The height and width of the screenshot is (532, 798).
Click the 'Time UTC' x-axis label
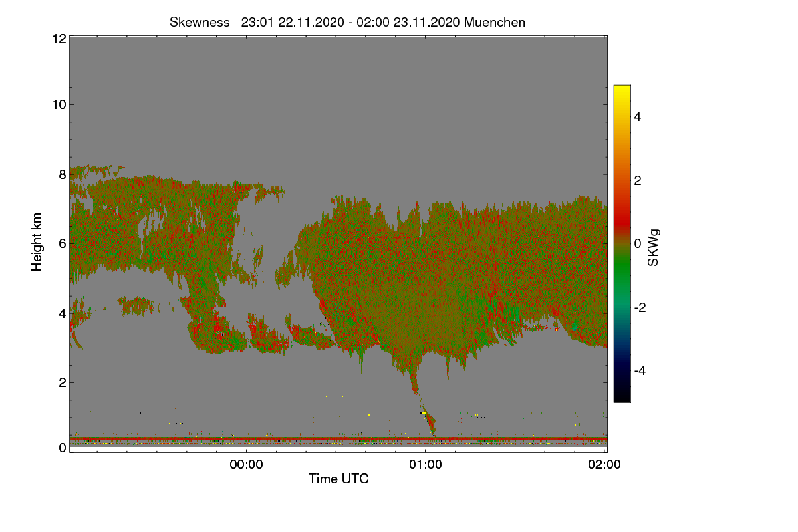(x=338, y=479)
